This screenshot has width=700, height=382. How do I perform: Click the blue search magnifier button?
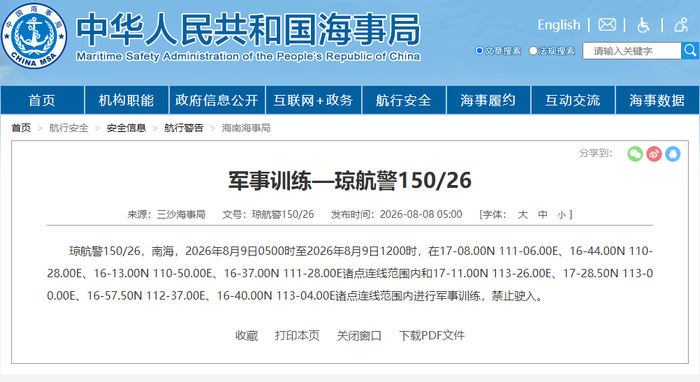[690, 51]
